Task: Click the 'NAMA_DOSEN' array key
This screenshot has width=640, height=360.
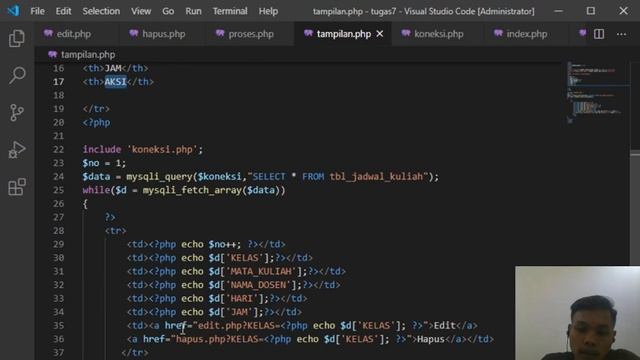Action: pyautogui.click(x=258, y=285)
